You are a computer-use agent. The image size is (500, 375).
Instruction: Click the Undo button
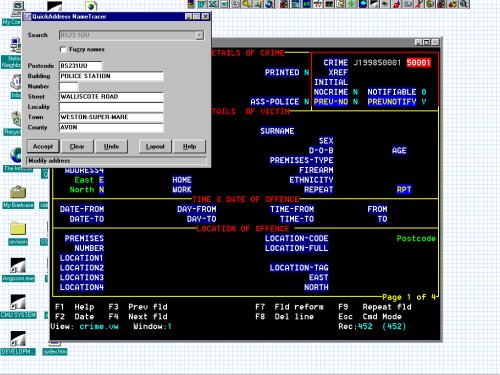(111, 146)
